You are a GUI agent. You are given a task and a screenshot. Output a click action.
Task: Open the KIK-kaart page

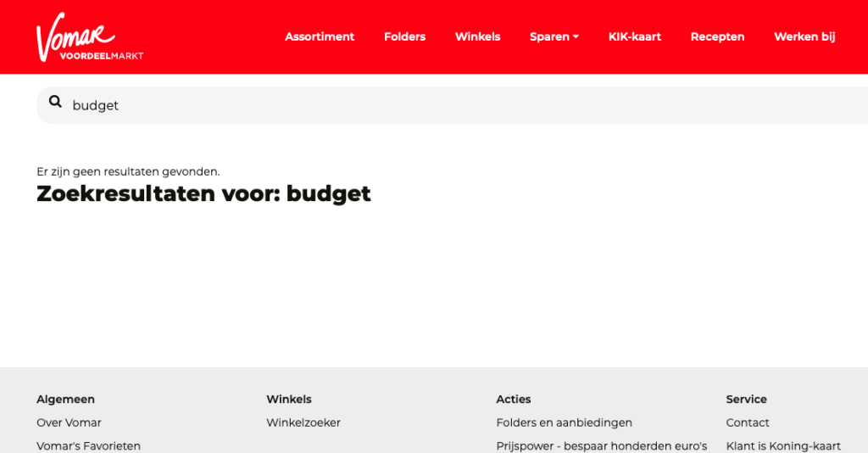[634, 36]
